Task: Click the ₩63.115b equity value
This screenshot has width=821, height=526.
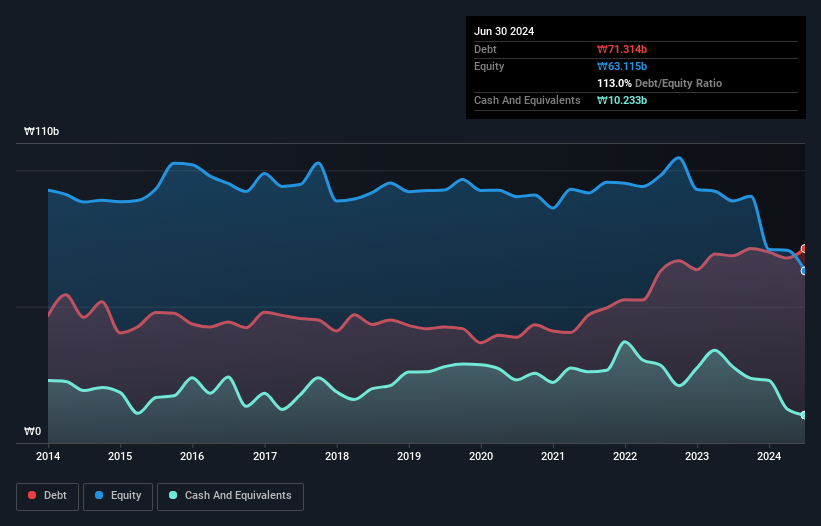Action: 622,66
